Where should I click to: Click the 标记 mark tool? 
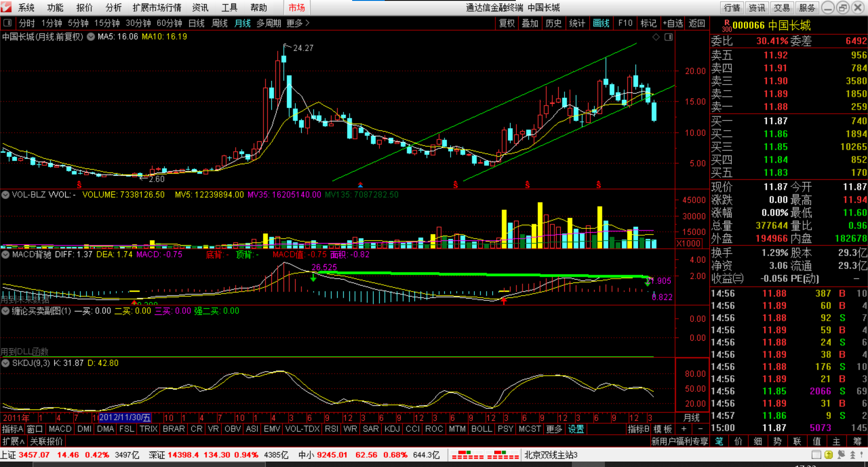click(648, 23)
